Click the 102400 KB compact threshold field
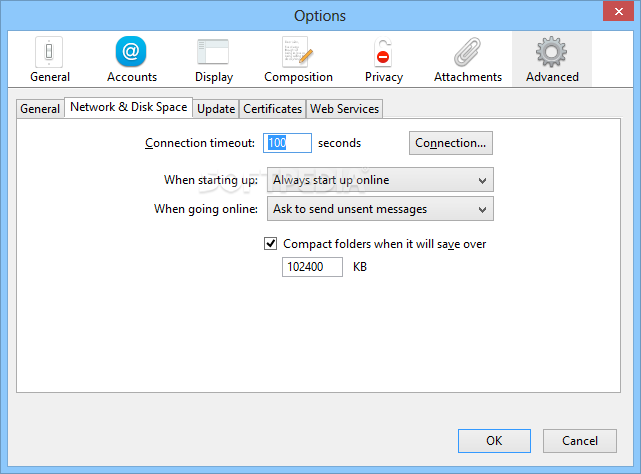The height and width of the screenshot is (474, 641). pyautogui.click(x=312, y=267)
